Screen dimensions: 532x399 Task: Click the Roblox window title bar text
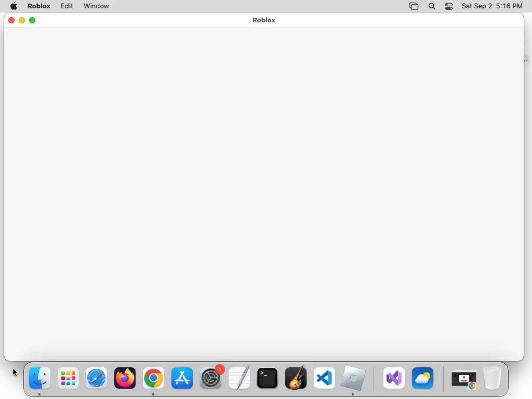pos(263,20)
